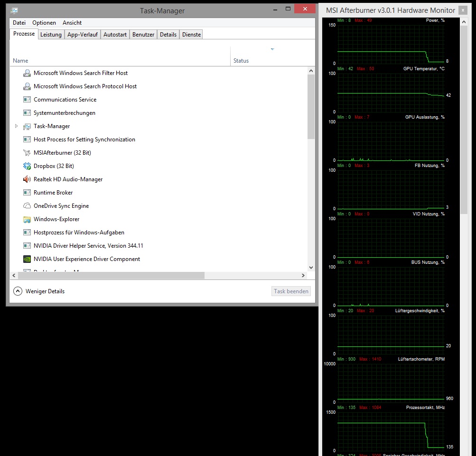Click the horizontal scrollbar thumb in Task-Manager
Screen dimensions: 476x456
111,275
